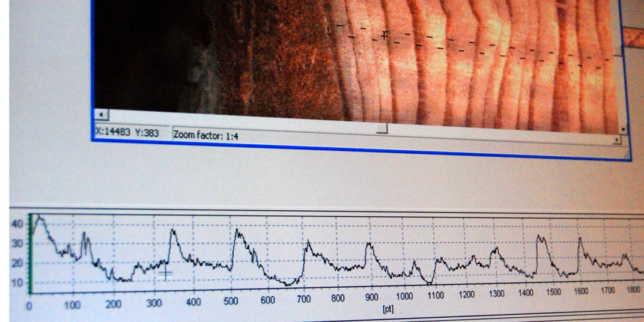Click the x-axis label '1500'
Screen dimensions: 644x322
[x=554, y=292]
